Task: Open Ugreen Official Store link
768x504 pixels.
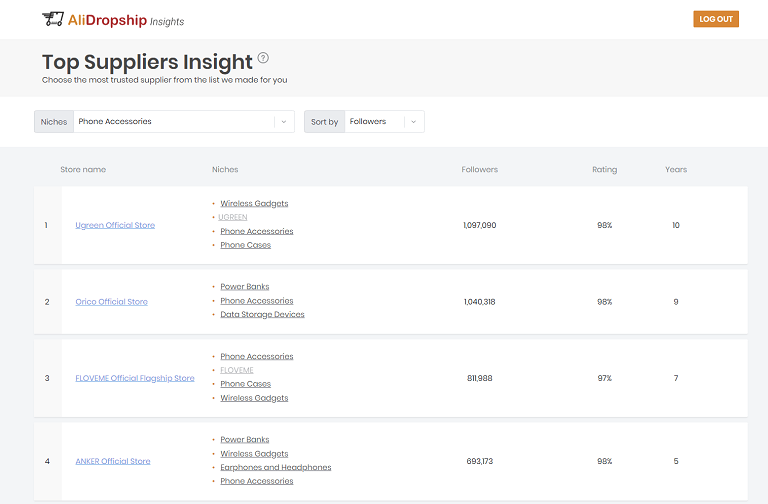Action: coord(115,225)
